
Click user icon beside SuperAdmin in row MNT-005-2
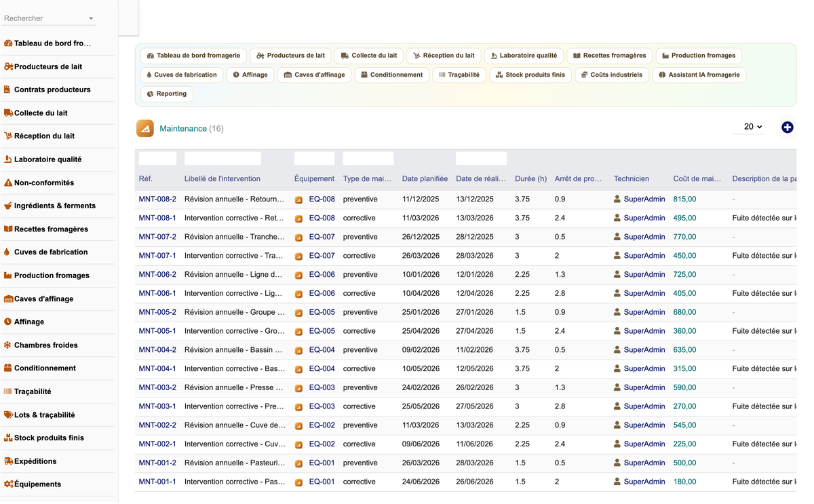click(617, 313)
